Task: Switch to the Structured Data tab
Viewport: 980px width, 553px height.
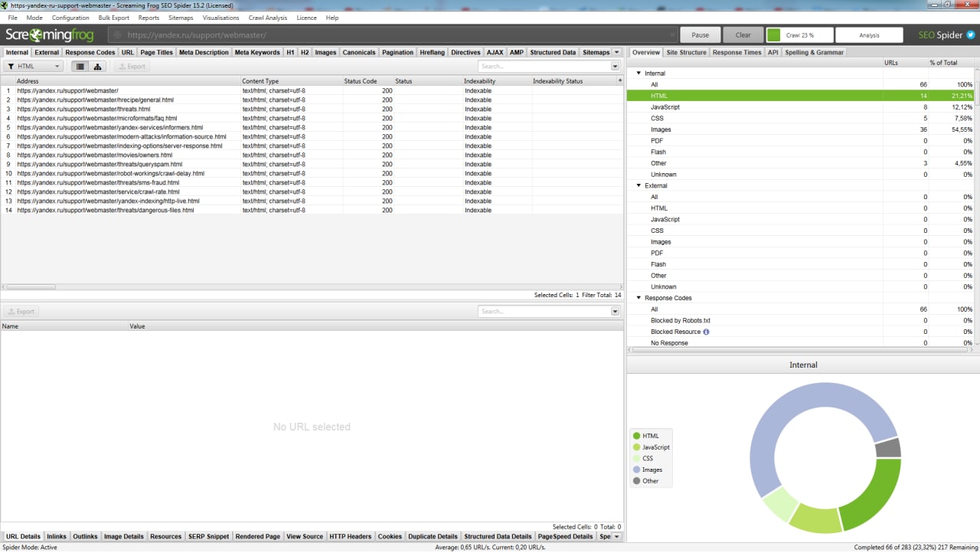Action: point(553,52)
